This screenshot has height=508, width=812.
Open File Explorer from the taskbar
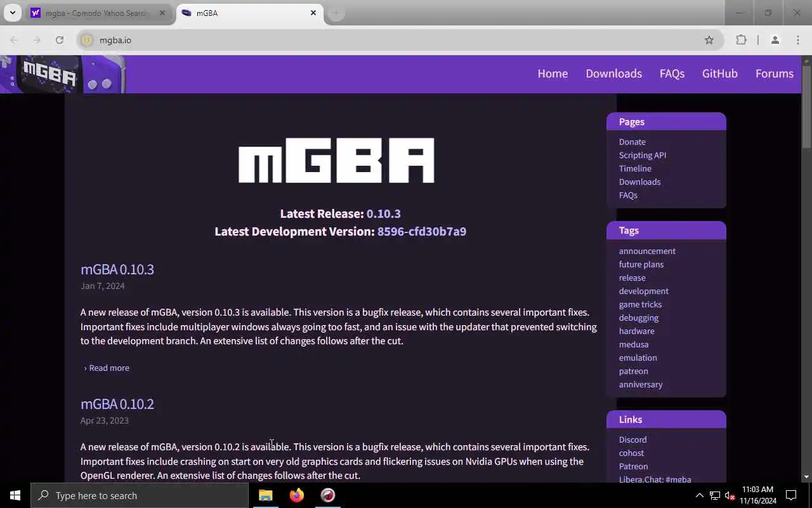pyautogui.click(x=265, y=495)
